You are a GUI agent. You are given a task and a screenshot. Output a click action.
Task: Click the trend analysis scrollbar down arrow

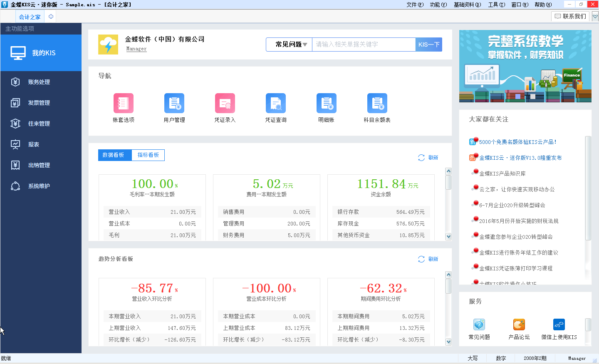[x=448, y=342]
